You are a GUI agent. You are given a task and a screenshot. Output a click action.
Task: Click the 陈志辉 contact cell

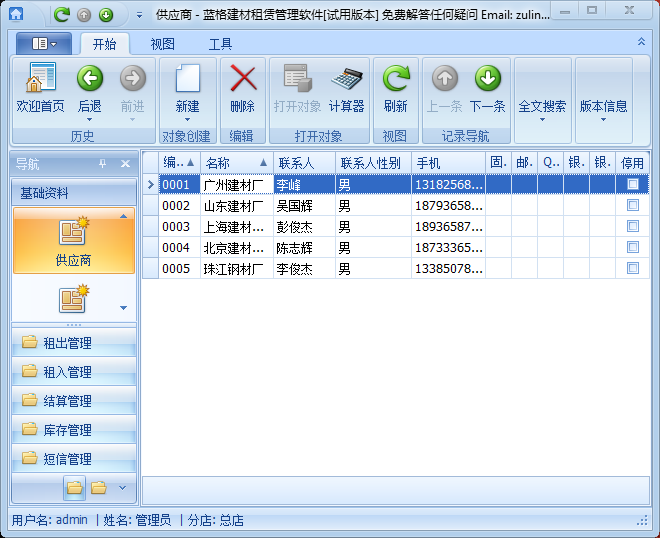pos(304,248)
